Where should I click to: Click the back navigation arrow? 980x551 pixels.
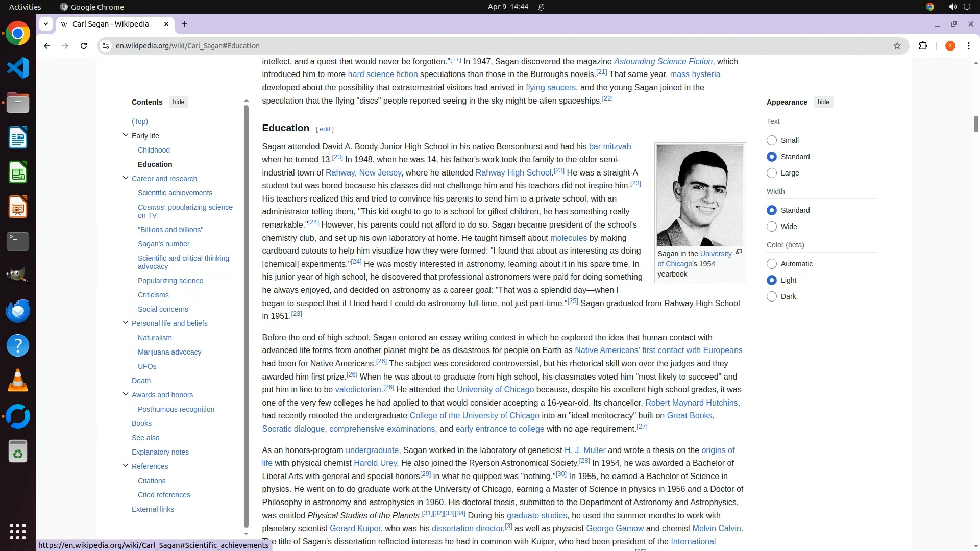pyautogui.click(x=47, y=46)
